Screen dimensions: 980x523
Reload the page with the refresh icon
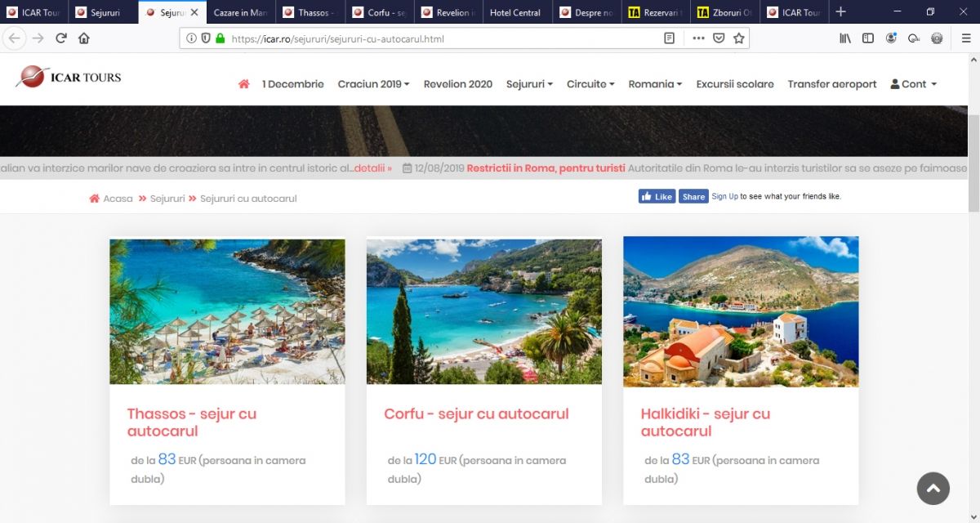click(x=61, y=38)
